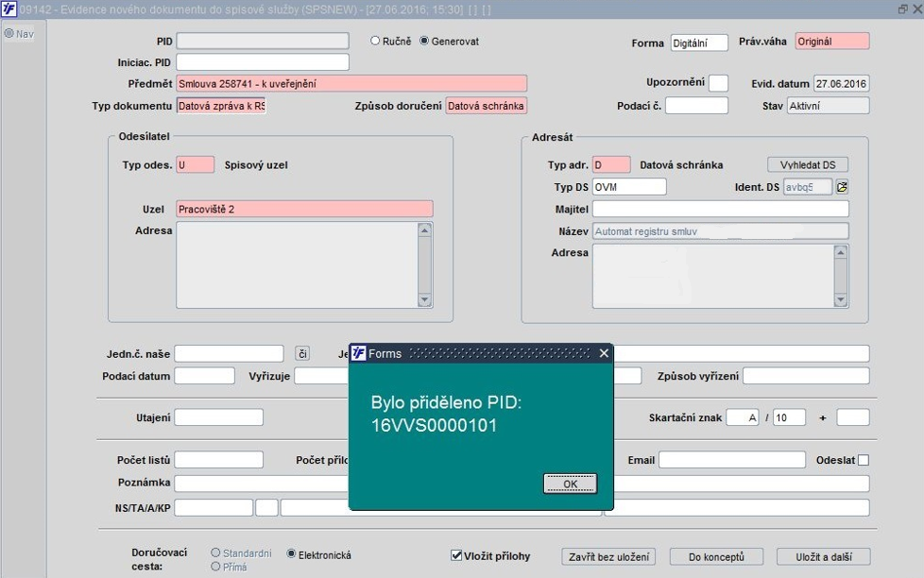The width and height of the screenshot is (924, 578).
Task: Toggle the Vložit přílohy checkbox
Action: [455, 555]
